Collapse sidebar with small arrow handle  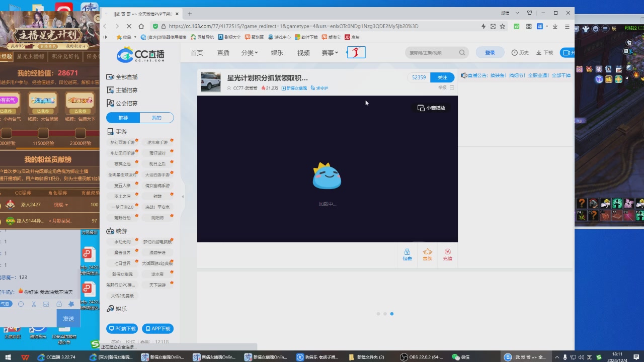[x=183, y=197]
